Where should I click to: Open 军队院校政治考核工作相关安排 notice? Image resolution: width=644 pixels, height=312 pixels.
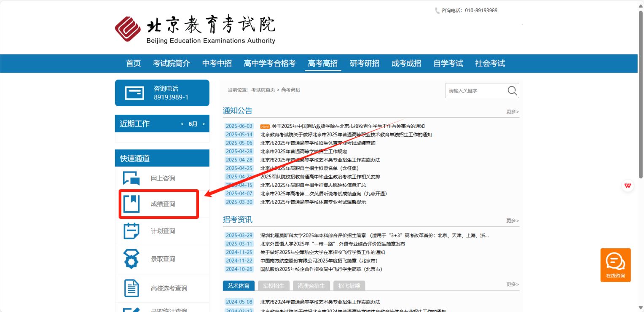tap(320, 177)
